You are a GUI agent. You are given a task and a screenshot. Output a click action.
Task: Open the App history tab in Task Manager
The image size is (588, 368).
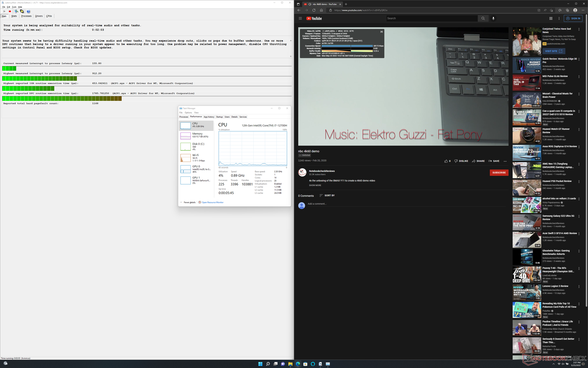[x=209, y=117]
